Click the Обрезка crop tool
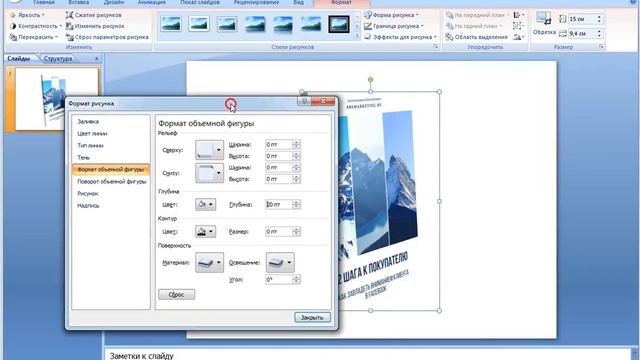The height and width of the screenshot is (360, 640). coord(544,24)
